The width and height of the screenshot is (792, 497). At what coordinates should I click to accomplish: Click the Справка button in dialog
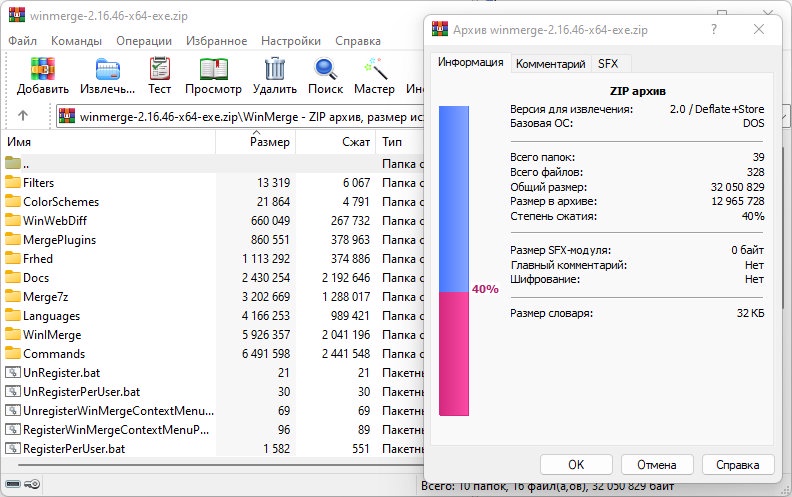point(737,465)
